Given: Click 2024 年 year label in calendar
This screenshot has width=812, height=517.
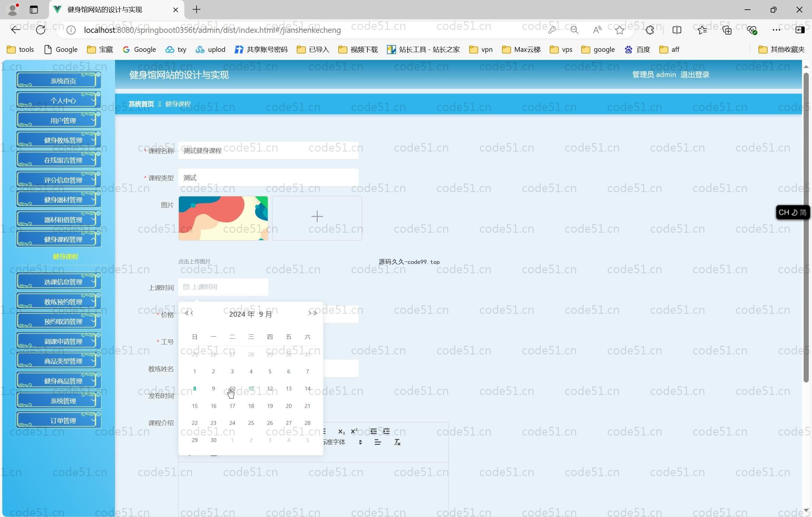Looking at the screenshot, I should [242, 314].
